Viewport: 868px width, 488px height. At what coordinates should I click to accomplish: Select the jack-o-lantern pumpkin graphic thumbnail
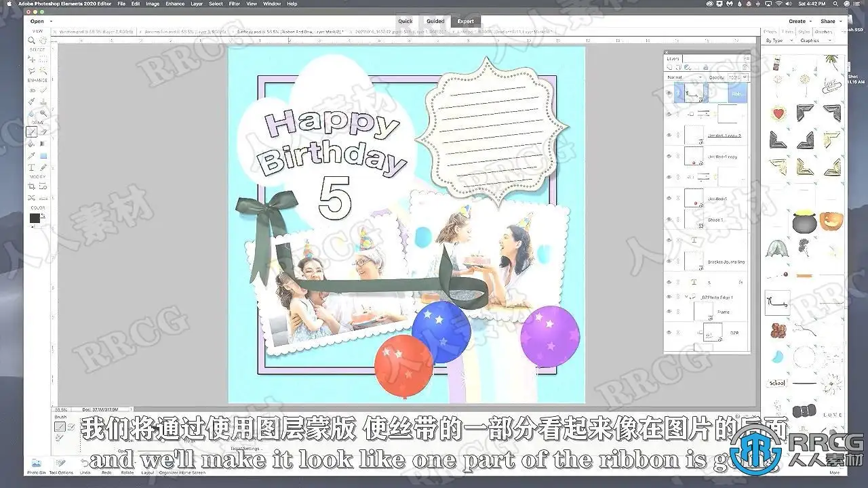pyautogui.click(x=831, y=221)
